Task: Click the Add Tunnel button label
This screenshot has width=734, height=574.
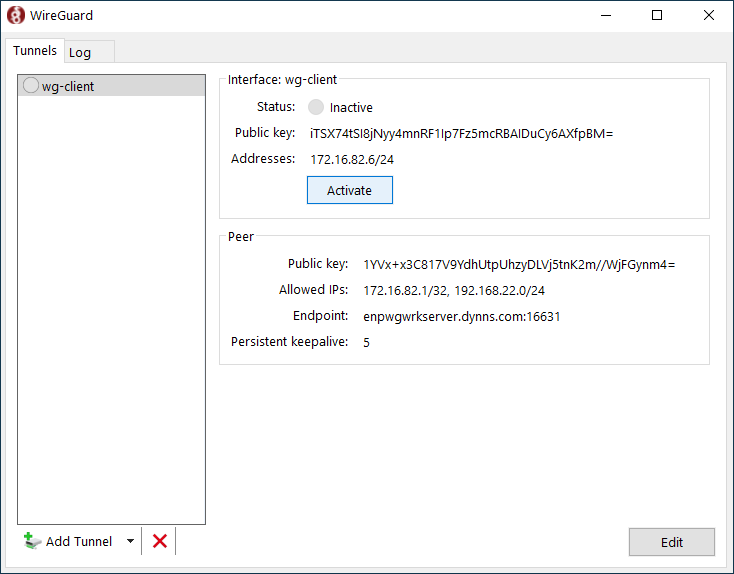Action: [79, 541]
